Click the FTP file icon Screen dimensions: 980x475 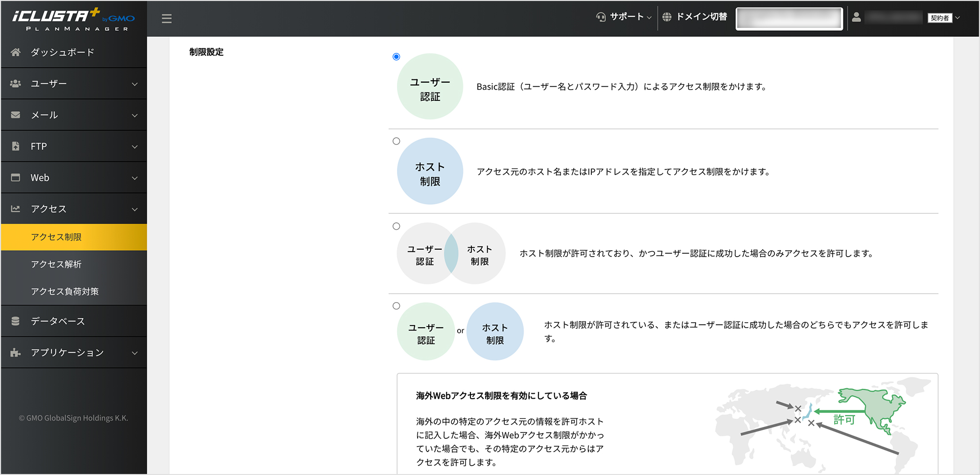(16, 146)
